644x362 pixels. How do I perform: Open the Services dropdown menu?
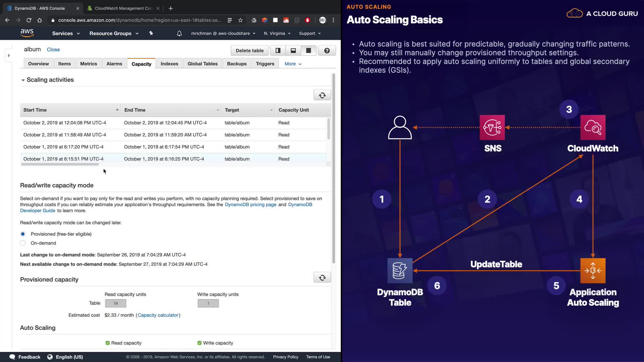click(x=66, y=34)
